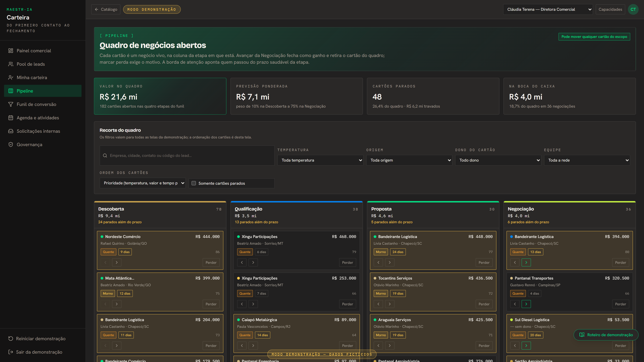644x362 pixels.
Task: Click the search magnifier icon
Action: [105, 155]
